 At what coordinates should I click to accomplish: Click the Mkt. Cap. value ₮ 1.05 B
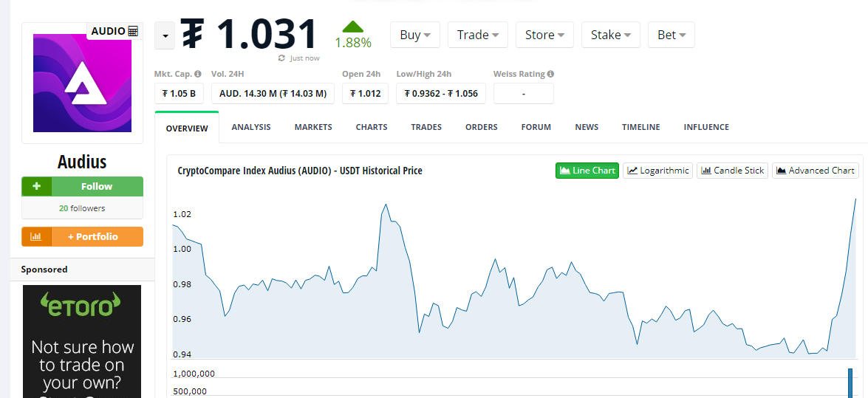(179, 94)
